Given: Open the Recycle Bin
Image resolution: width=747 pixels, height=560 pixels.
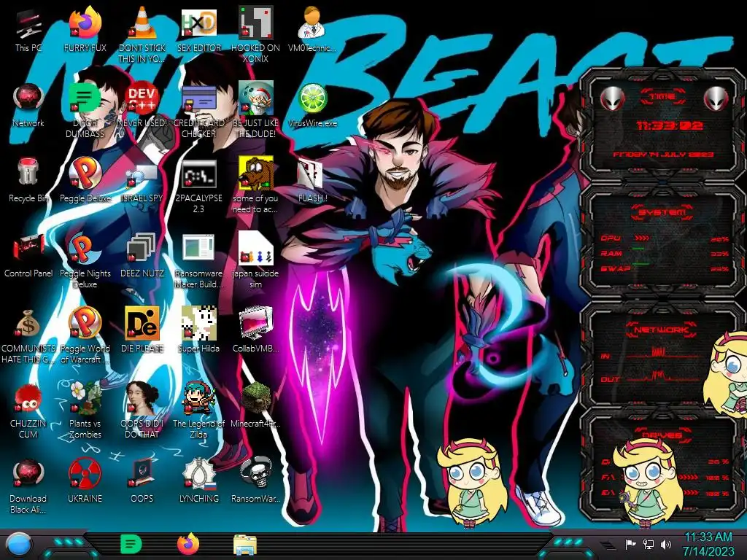Looking at the screenshot, I should [x=28, y=180].
